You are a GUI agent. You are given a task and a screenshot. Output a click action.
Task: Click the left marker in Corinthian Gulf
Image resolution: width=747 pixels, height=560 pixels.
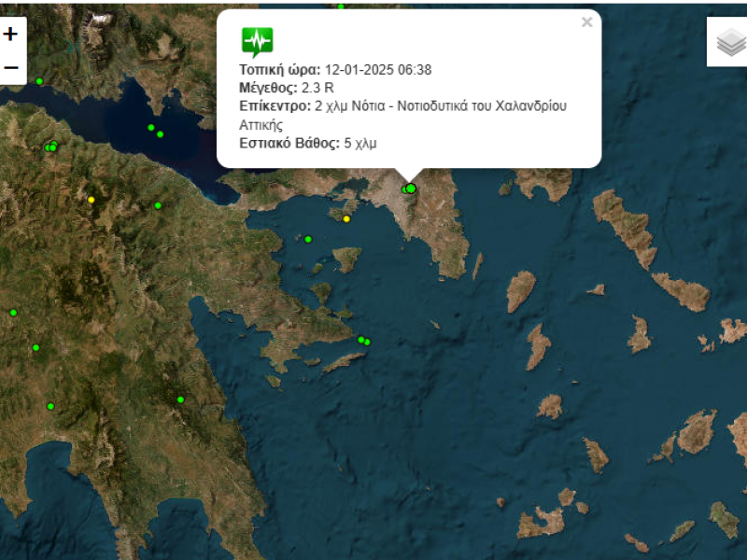click(x=151, y=128)
